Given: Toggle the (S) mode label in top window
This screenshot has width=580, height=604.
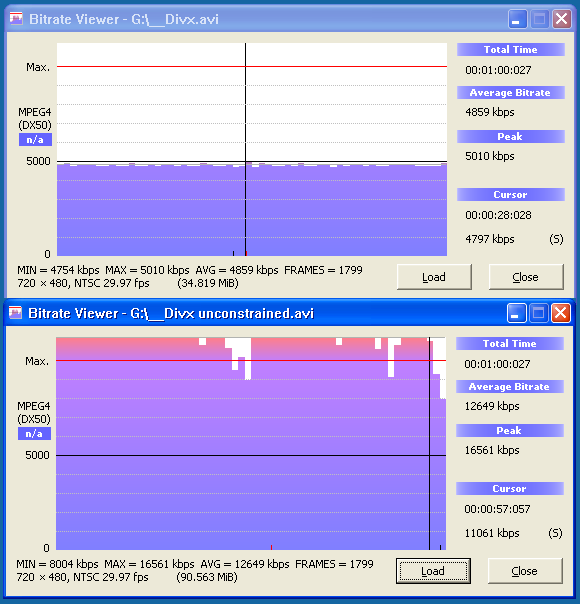Looking at the screenshot, I should [x=556, y=239].
